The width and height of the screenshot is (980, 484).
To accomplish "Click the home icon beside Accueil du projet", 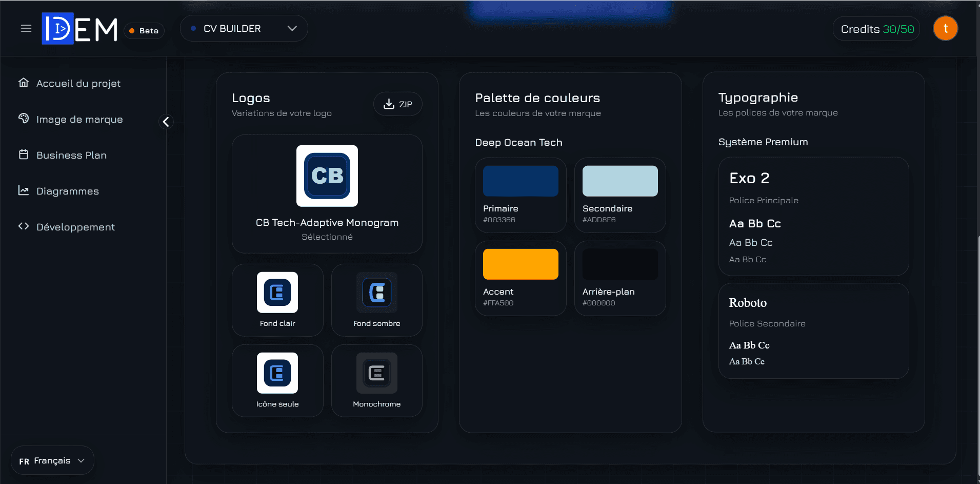I will [24, 82].
